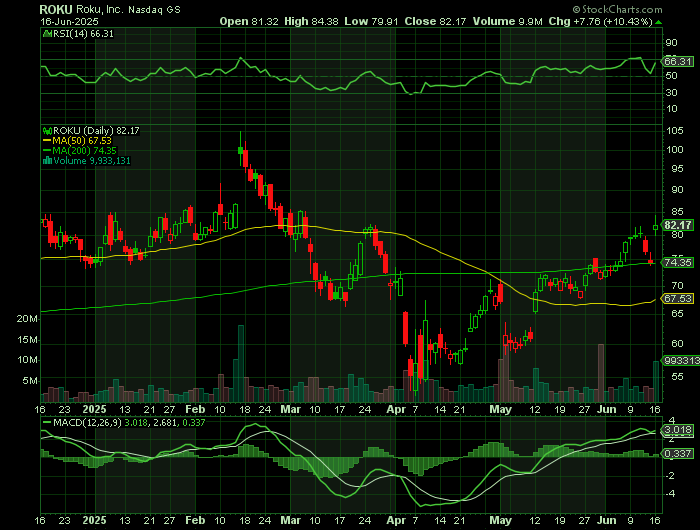Click the "Roku, Inc." company name
The image size is (700, 530).
tap(99, 9)
